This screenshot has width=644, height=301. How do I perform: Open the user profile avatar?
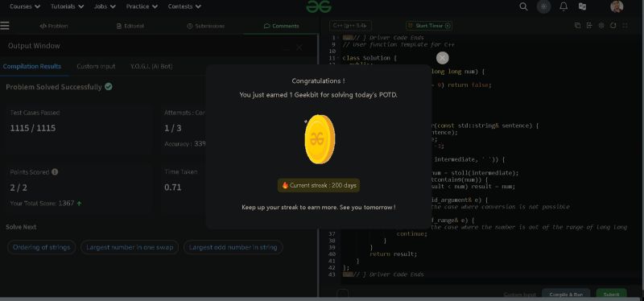[617, 6]
